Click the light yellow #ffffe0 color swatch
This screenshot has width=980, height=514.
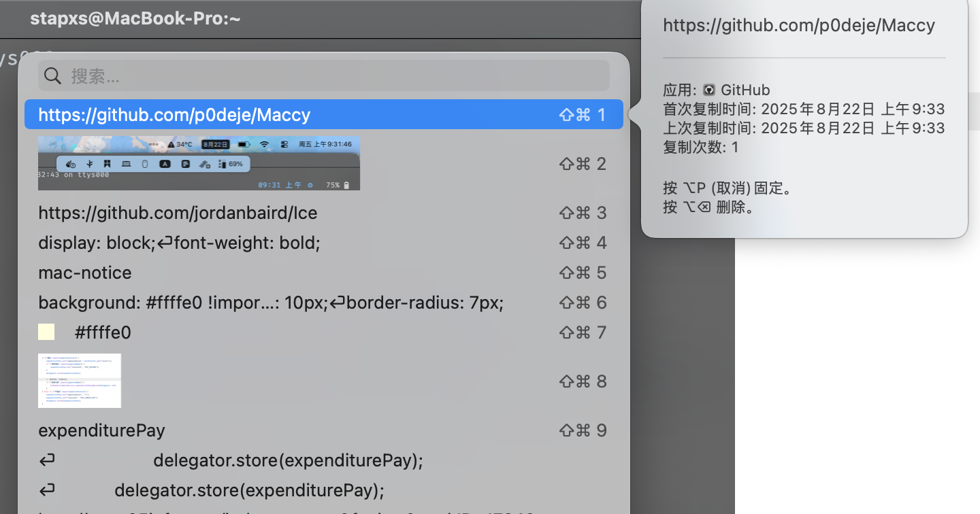click(x=46, y=332)
